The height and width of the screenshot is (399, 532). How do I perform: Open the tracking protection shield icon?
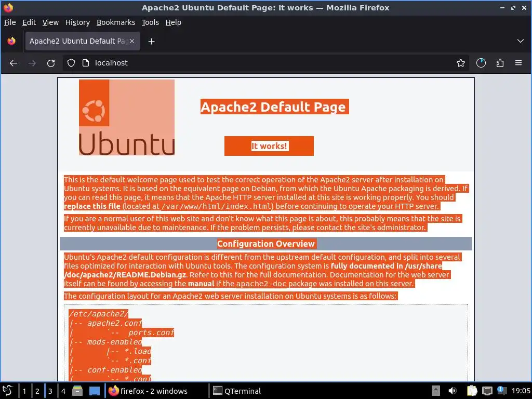[71, 63]
